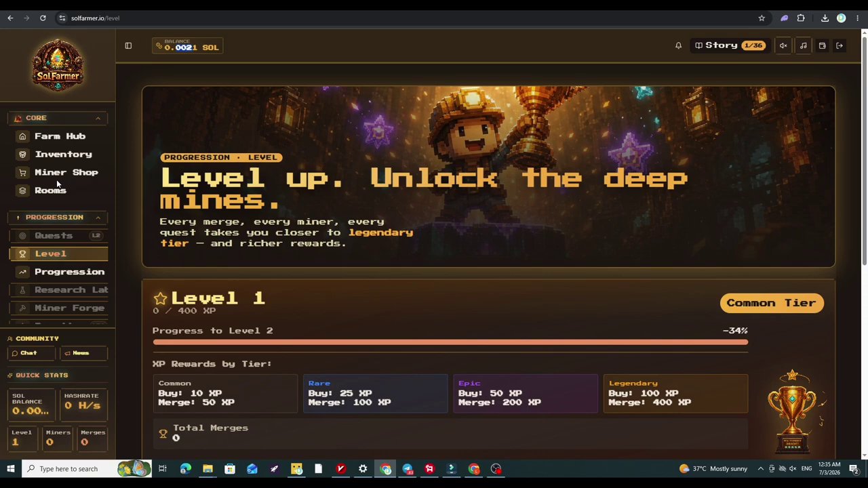Open Rooms in sidebar
Screen dimensions: 868x488
pos(58,190)
